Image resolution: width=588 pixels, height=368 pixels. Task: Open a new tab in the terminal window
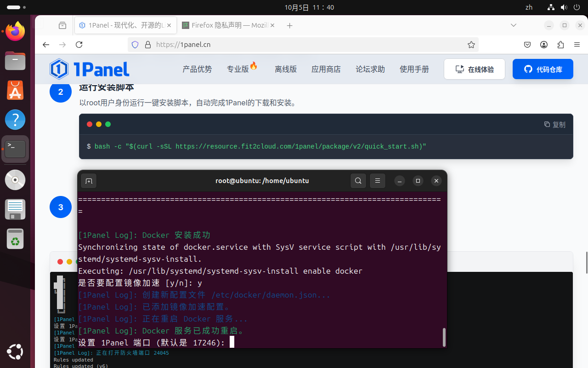pos(89,181)
